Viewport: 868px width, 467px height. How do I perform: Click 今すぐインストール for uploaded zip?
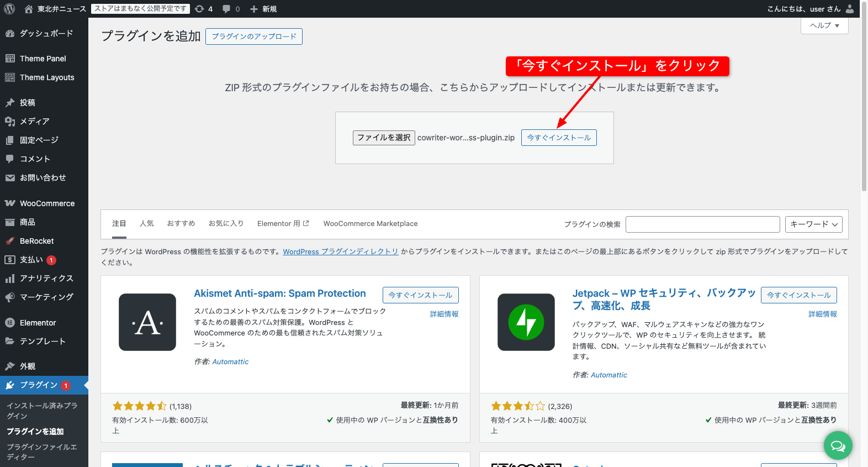point(559,138)
